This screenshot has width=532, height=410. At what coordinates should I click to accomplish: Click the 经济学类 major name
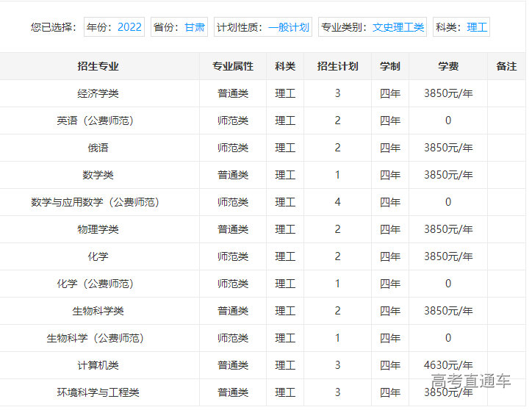(x=98, y=93)
